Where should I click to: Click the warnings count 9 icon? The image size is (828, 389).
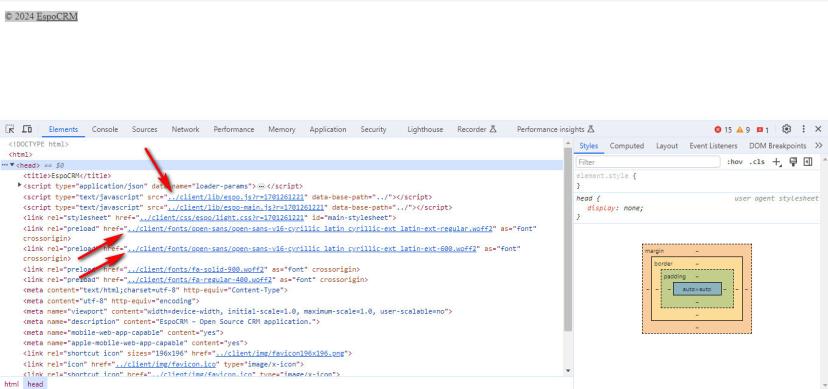(744, 130)
